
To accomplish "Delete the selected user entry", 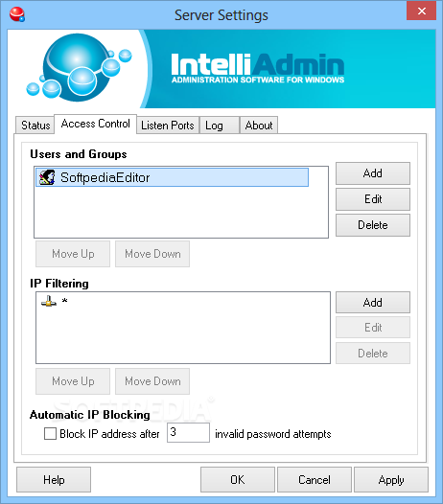I will (x=373, y=225).
